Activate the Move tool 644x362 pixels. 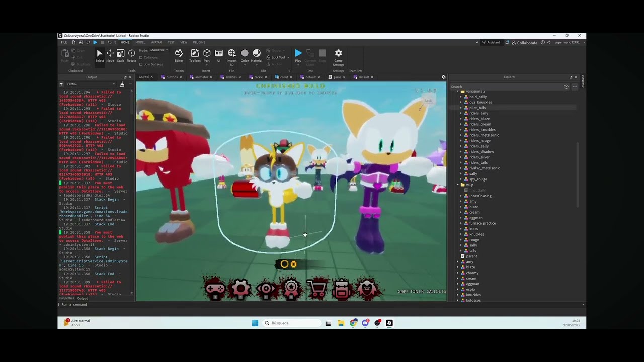click(x=110, y=55)
